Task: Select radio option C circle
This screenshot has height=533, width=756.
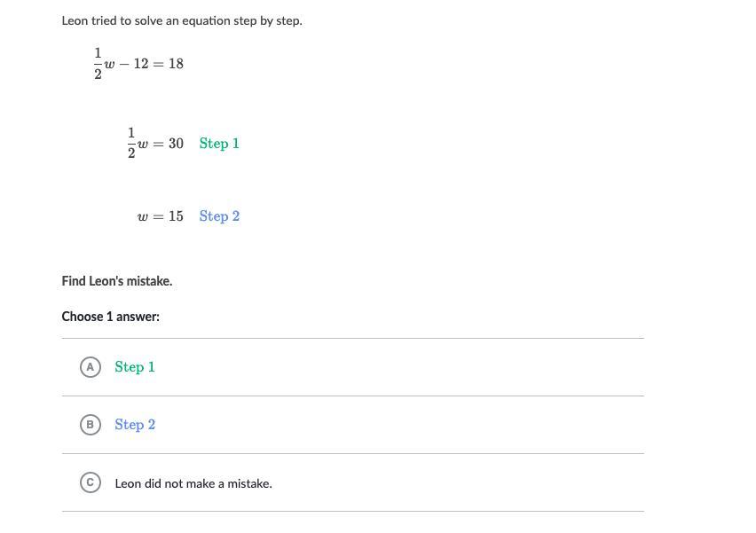Action: pyautogui.click(x=91, y=482)
